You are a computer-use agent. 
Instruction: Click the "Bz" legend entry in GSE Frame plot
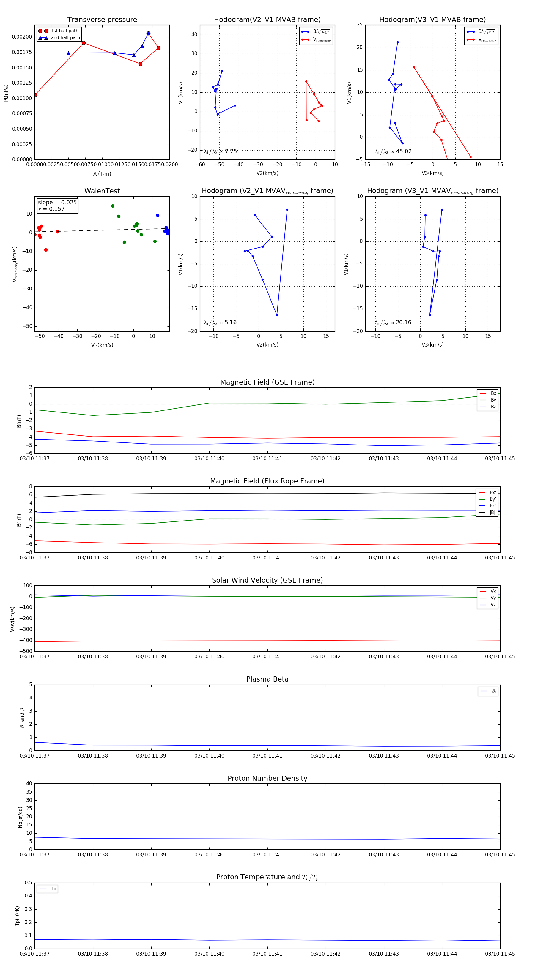coord(488,407)
